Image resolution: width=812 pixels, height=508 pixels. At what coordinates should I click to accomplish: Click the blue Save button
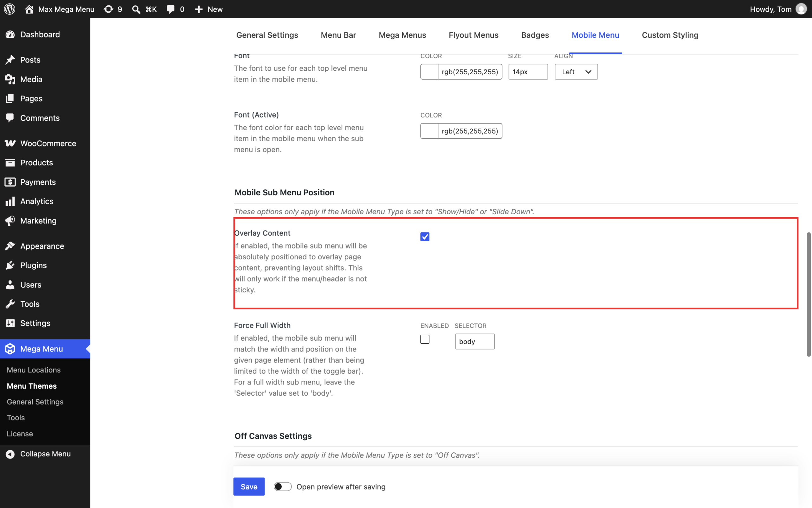click(x=249, y=486)
